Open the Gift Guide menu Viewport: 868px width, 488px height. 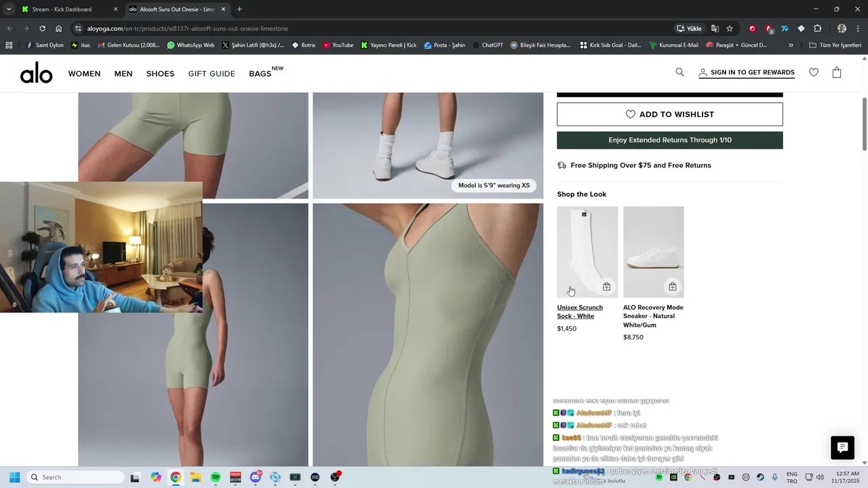212,73
